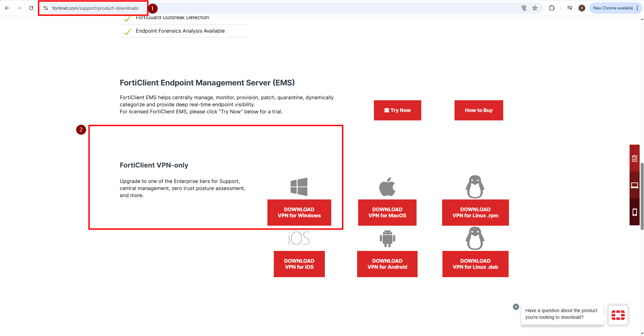
Task: Download VPN for MacOS
Action: point(387,213)
